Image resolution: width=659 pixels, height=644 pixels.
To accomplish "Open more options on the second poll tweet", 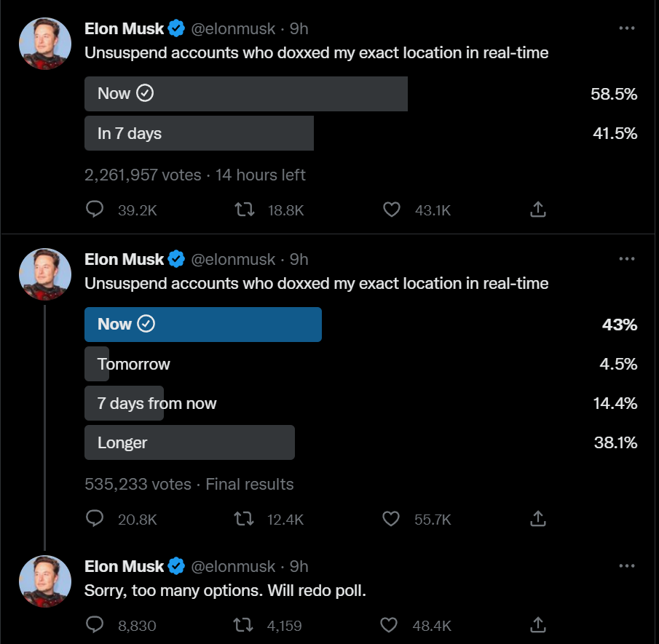I will [626, 259].
